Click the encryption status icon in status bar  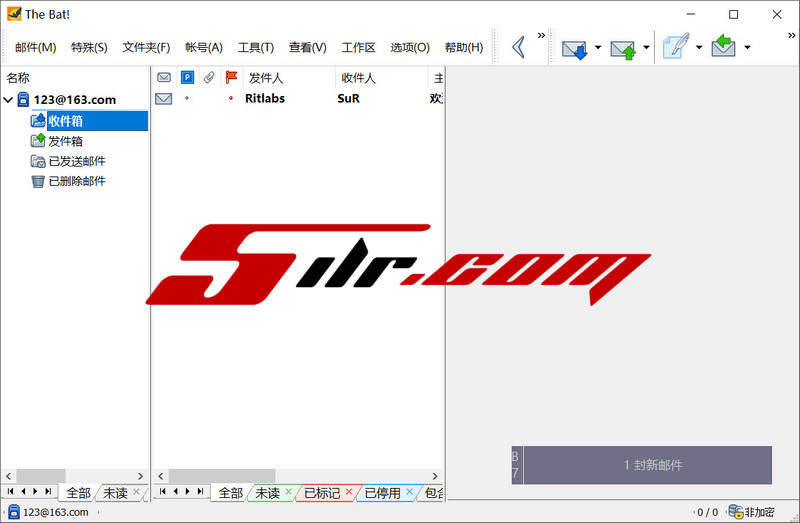point(735,512)
